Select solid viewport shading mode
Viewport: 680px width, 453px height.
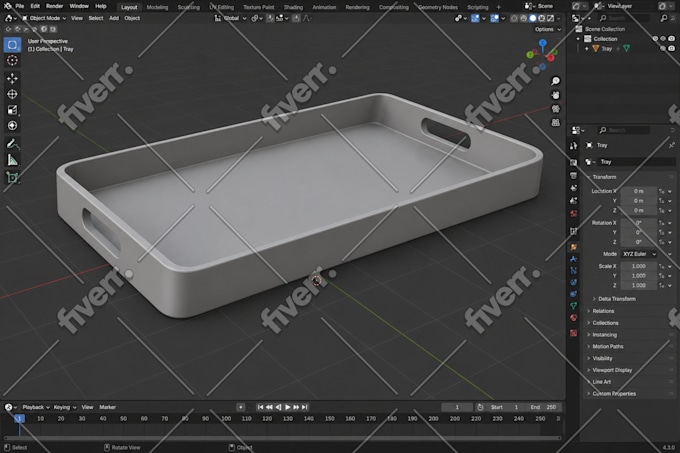532,18
